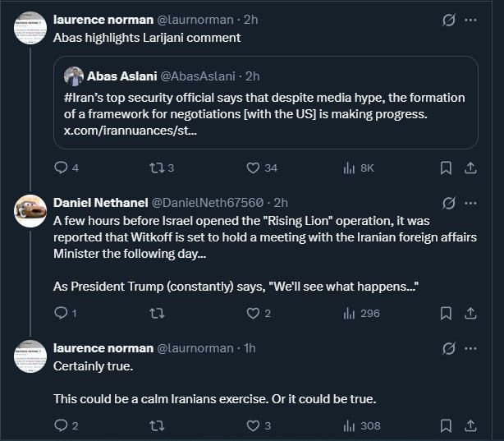Open Daniel Nethanel's profile name link
504x441 pixels.
click(102, 202)
